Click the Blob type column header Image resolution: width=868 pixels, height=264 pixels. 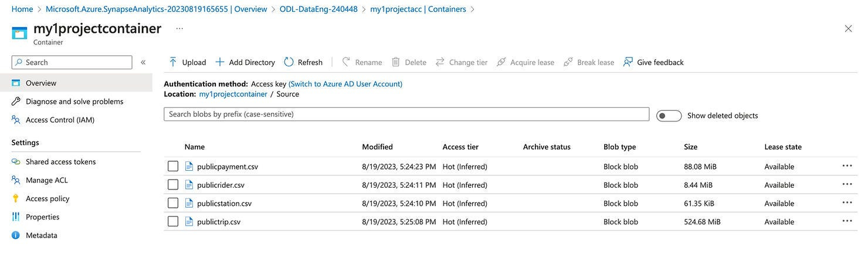(x=620, y=147)
